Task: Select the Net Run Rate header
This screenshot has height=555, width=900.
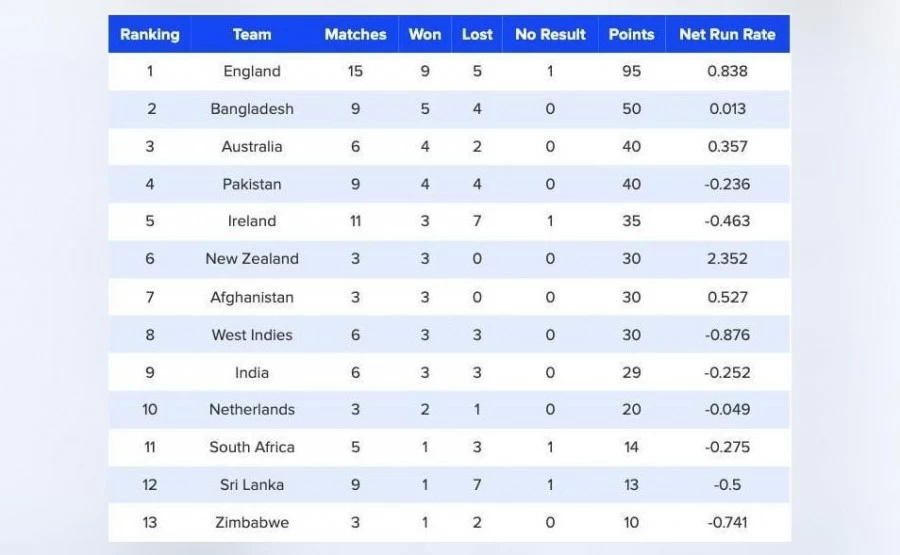Action: click(x=727, y=34)
